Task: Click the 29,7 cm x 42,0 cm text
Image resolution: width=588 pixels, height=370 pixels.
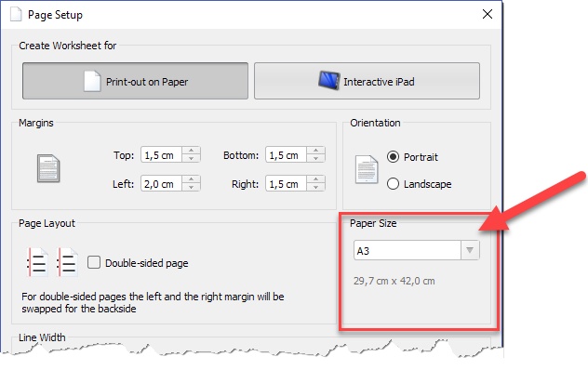Action: (x=394, y=281)
